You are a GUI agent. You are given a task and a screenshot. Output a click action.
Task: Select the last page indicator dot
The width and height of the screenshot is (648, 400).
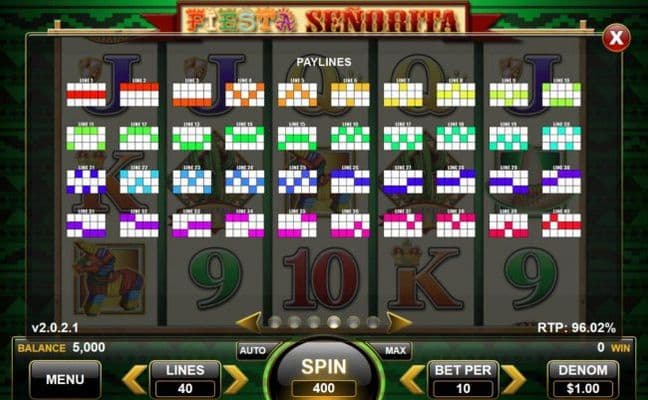[373, 322]
